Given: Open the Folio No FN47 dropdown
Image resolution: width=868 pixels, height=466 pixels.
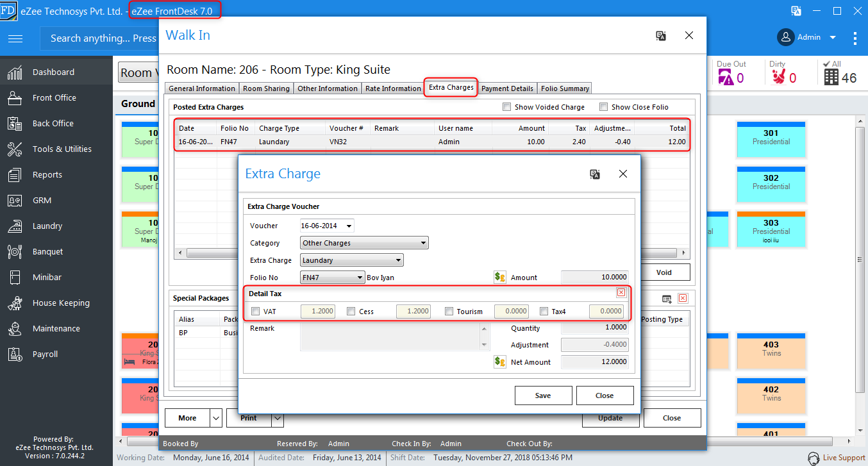Looking at the screenshot, I should (360, 278).
